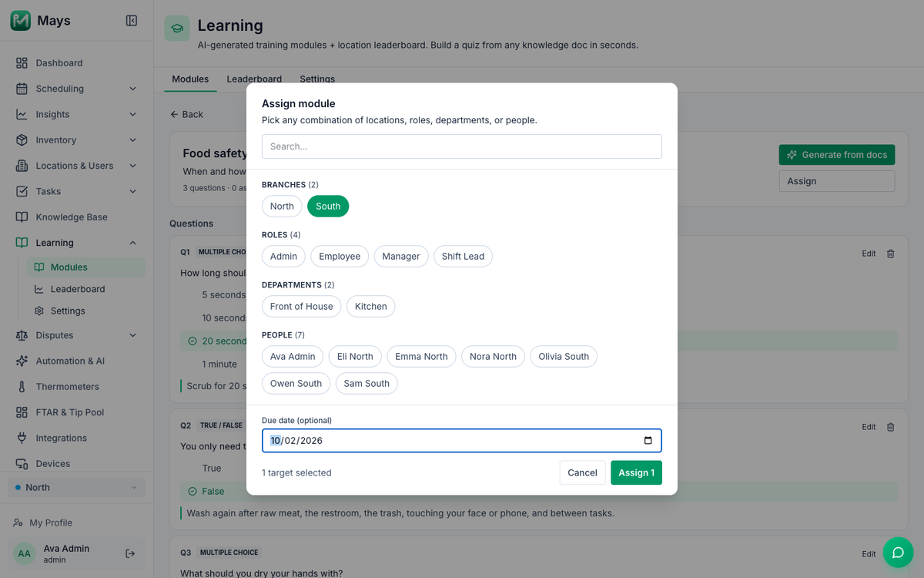Select Olivia South person chip

tap(564, 357)
